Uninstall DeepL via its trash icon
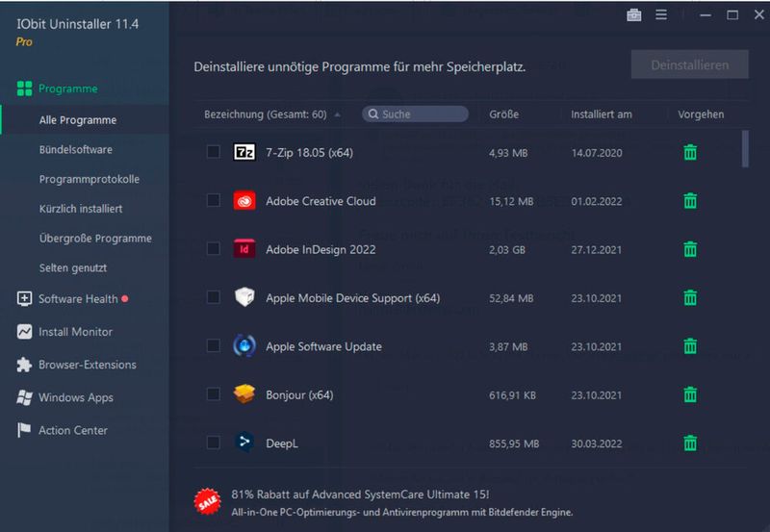This screenshot has width=770, height=532. point(690,443)
